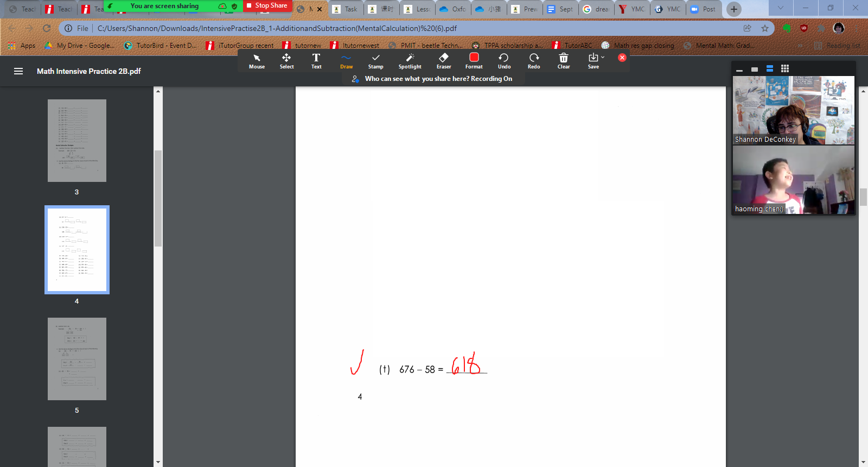868x467 pixels.
Task: Close the current PDF tab
Action: [x=320, y=9]
